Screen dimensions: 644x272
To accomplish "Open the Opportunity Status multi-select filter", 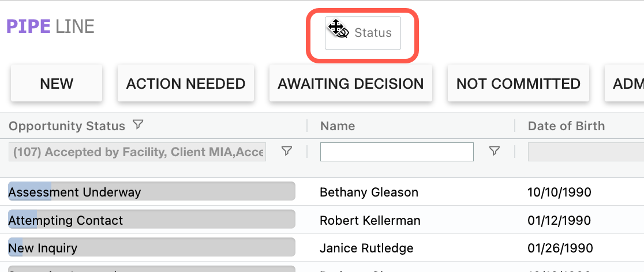I will click(x=137, y=152).
